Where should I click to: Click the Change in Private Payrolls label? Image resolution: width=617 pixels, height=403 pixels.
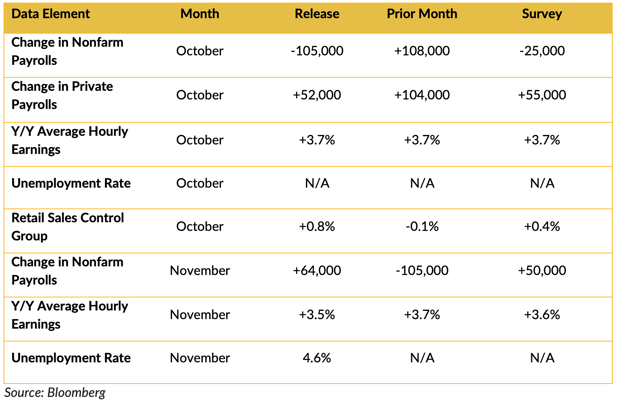62,95
